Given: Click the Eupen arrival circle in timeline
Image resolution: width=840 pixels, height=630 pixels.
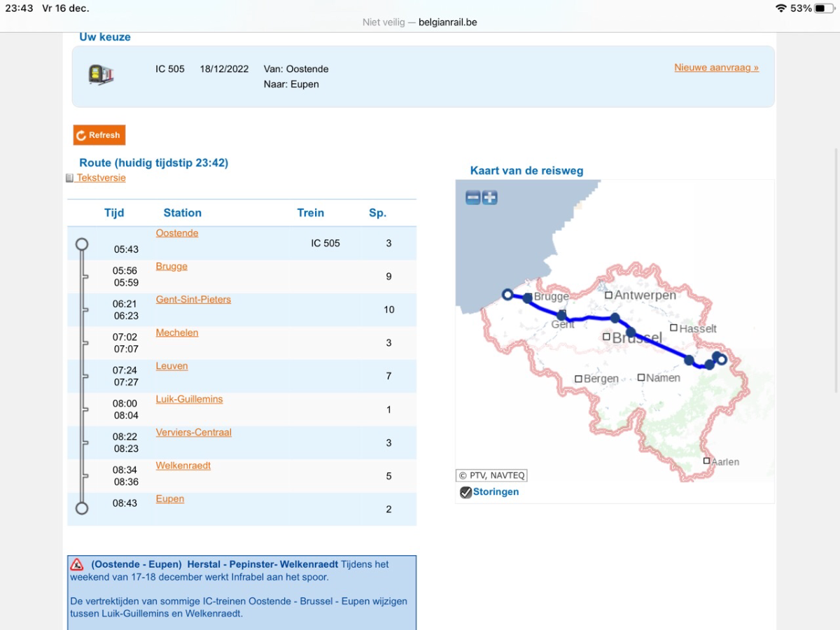Looking at the screenshot, I should tap(82, 508).
